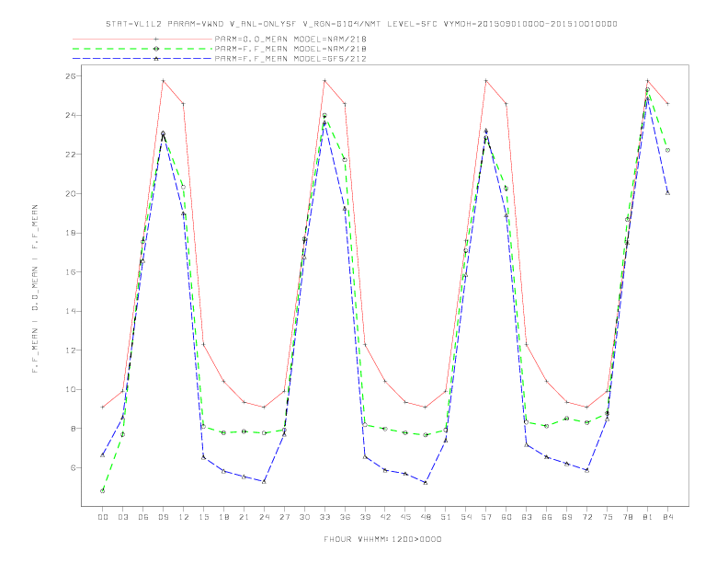Click green circle data point at hour 15

203,427
